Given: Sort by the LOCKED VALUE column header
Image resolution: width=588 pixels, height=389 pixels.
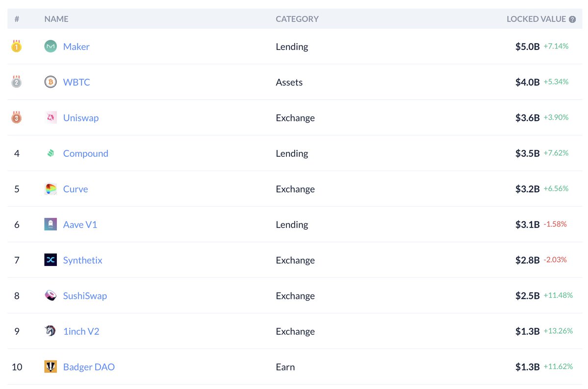Looking at the screenshot, I should pyautogui.click(x=536, y=19).
